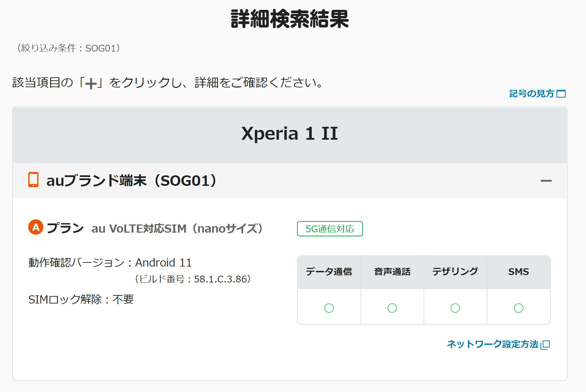Click the green circle under データ通信
The height and width of the screenshot is (392, 586).
329,308
